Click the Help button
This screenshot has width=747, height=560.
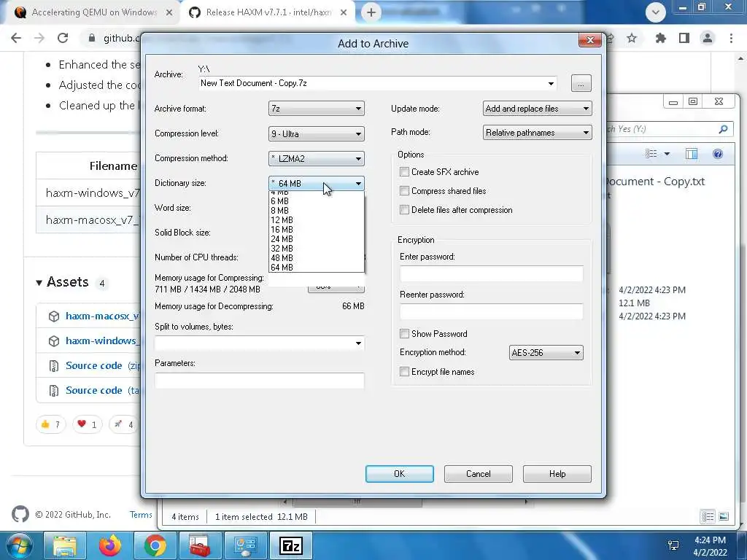pos(557,474)
